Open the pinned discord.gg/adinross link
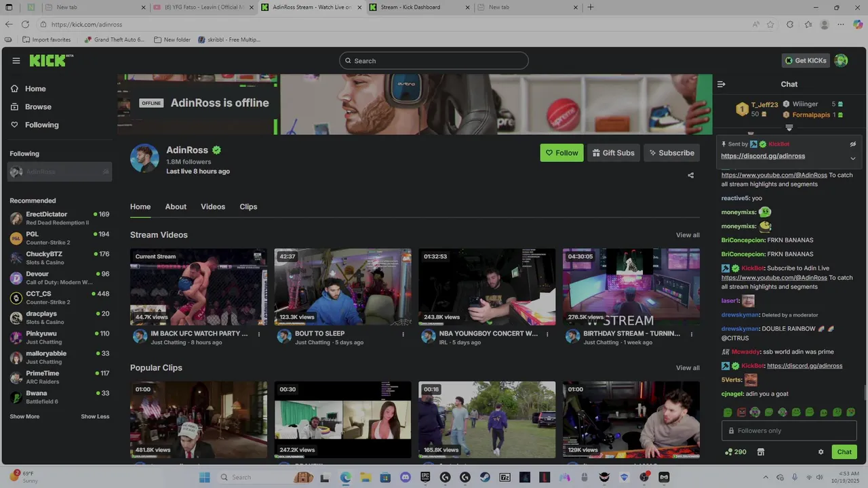 pyautogui.click(x=763, y=156)
